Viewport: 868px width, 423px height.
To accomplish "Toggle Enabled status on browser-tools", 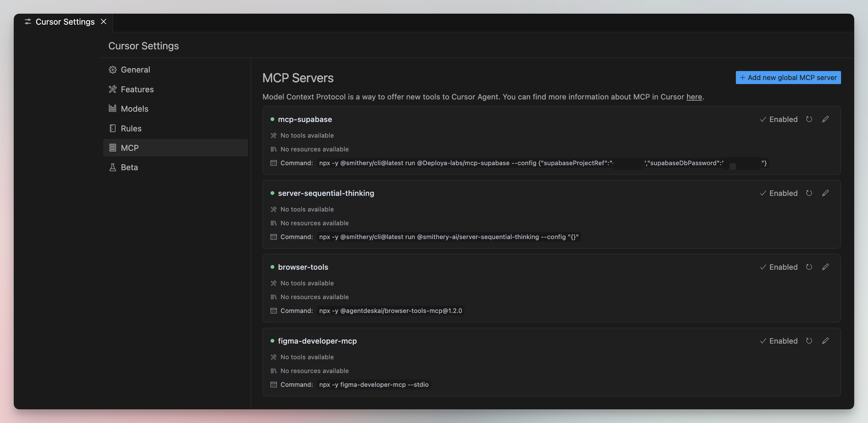I will click(779, 267).
